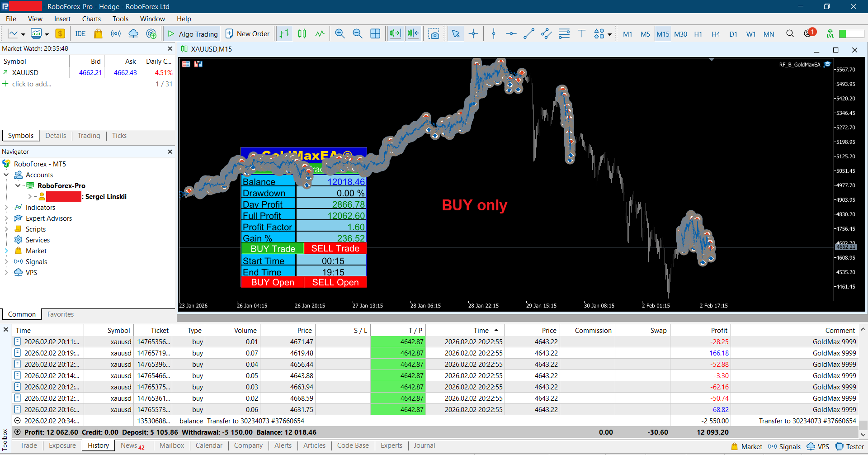Tile chart windows with the grid icon

[x=375, y=34]
